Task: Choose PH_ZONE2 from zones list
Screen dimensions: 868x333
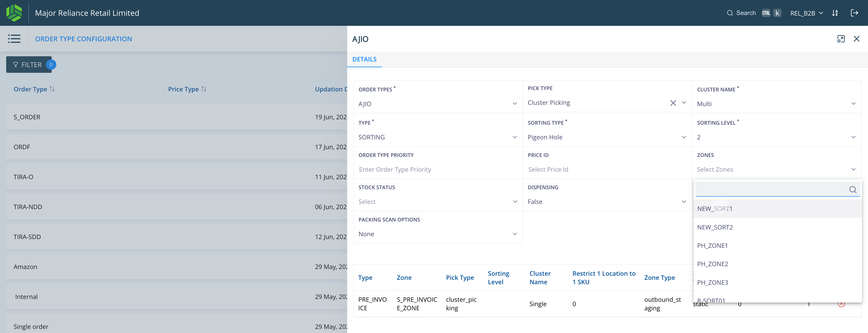Action: 777,264
